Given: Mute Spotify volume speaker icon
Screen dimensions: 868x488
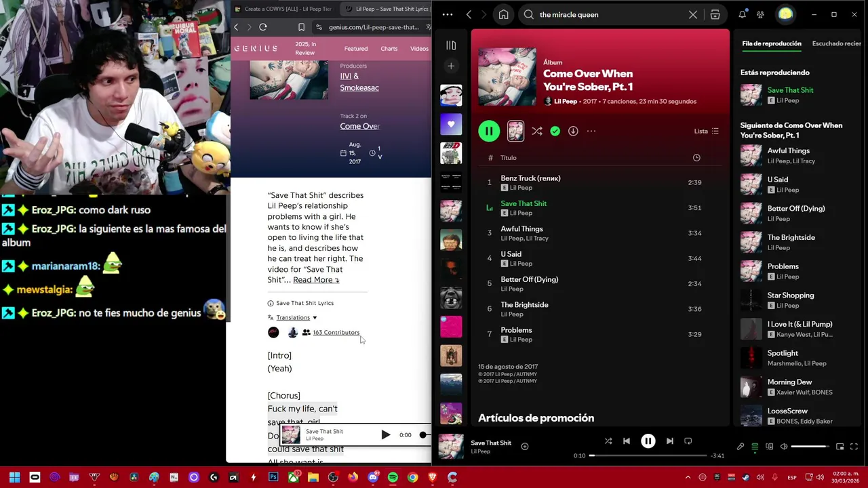Looking at the screenshot, I should tap(784, 447).
